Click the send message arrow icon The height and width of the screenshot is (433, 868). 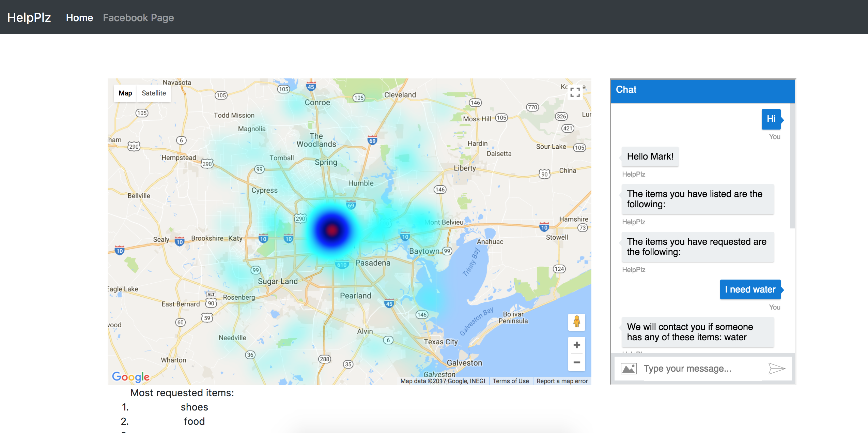point(777,369)
